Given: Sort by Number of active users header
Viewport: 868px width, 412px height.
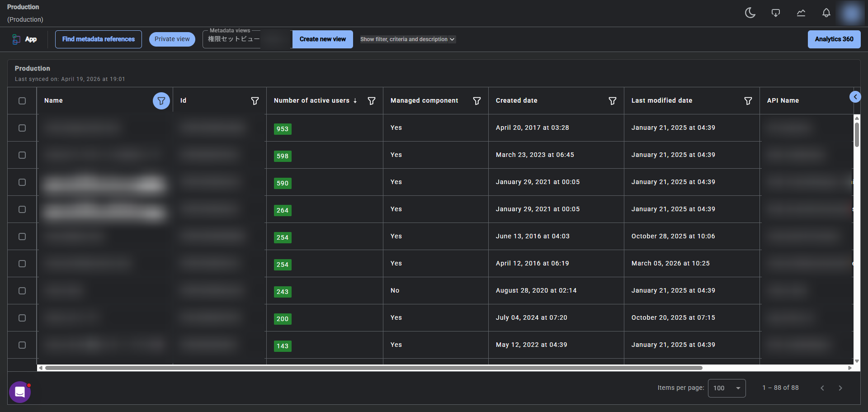Looking at the screenshot, I should point(311,100).
